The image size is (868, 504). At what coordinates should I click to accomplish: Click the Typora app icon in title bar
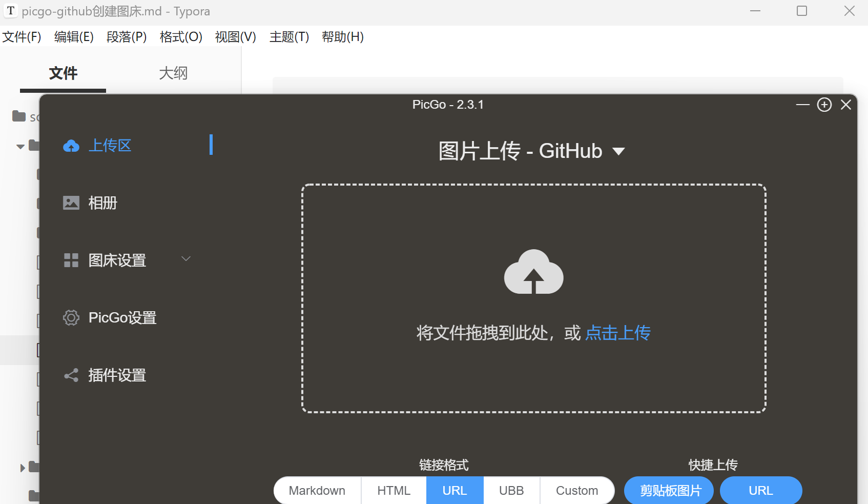tap(11, 11)
